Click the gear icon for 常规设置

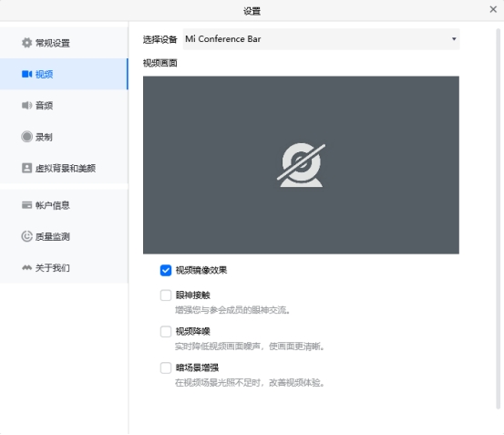(26, 43)
